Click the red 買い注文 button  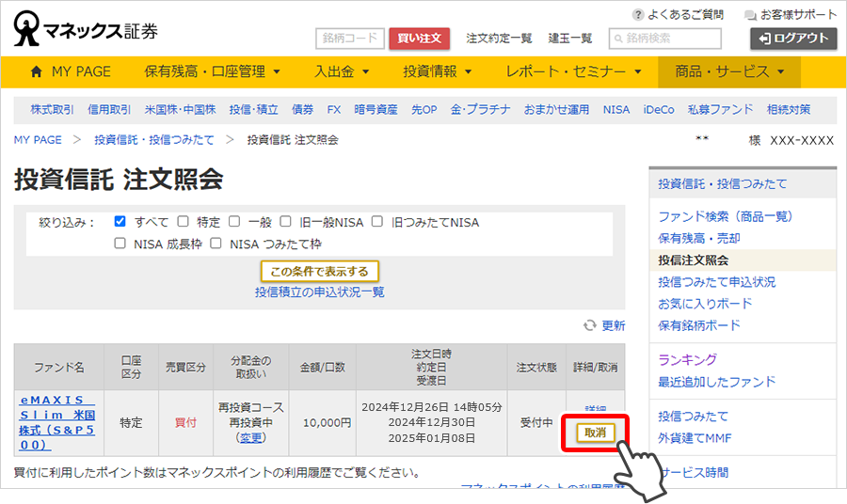pos(419,39)
